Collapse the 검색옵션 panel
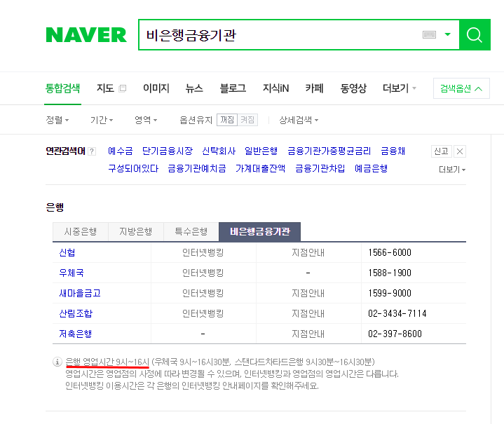Viewport: 504px width, 424px height. click(x=461, y=88)
